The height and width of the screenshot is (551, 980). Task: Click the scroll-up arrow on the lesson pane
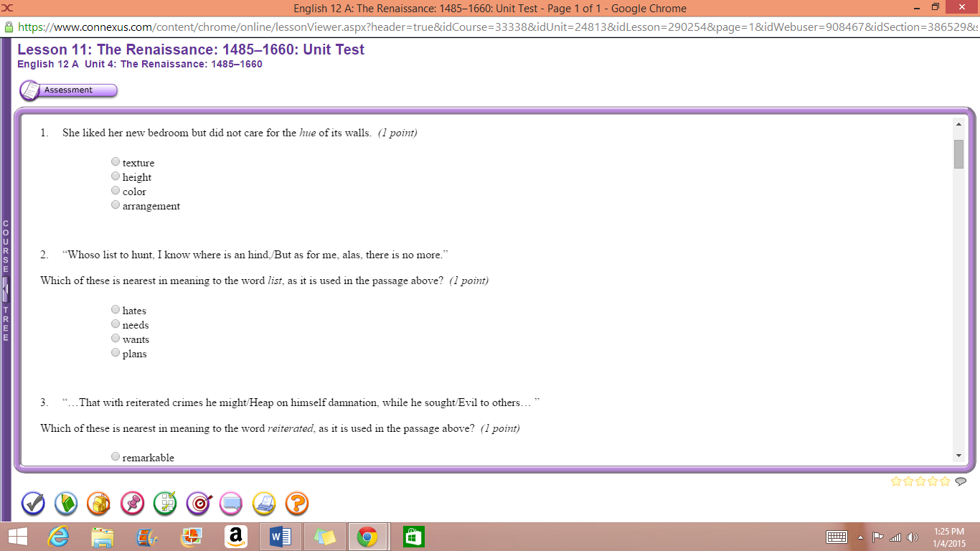click(957, 123)
